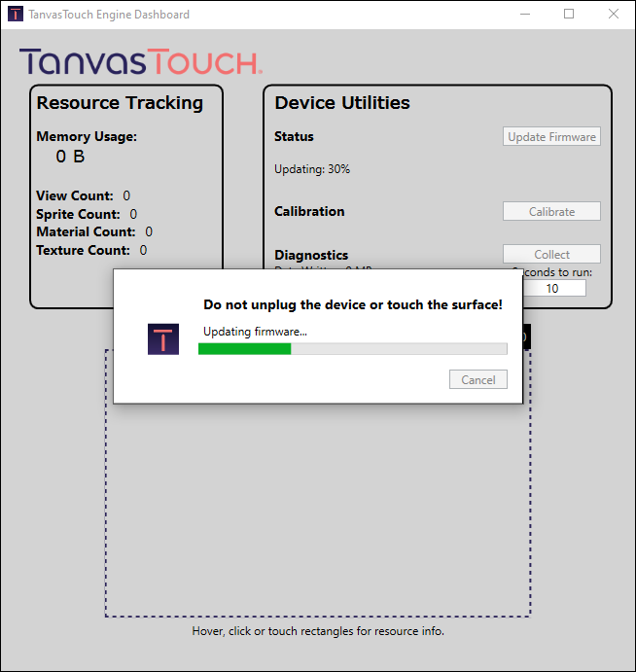Image resolution: width=636 pixels, height=672 pixels.
Task: Click the 'Updating: 30%' status text
Action: click(x=312, y=169)
